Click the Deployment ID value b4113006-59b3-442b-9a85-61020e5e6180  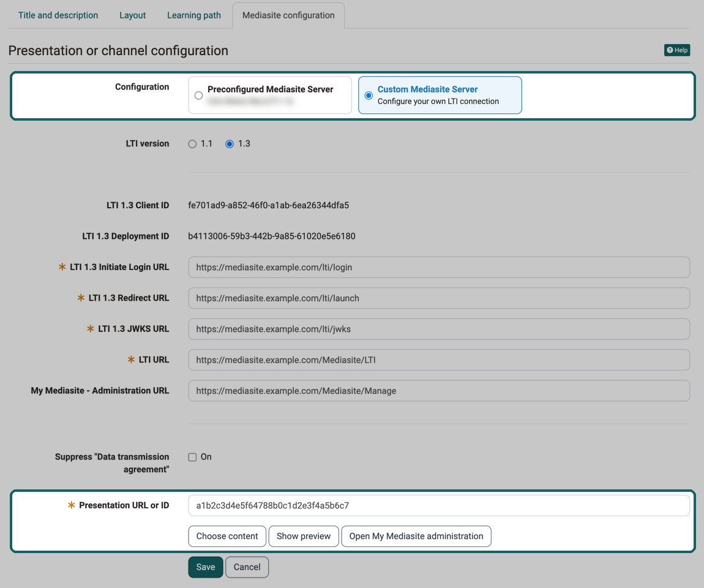(272, 236)
